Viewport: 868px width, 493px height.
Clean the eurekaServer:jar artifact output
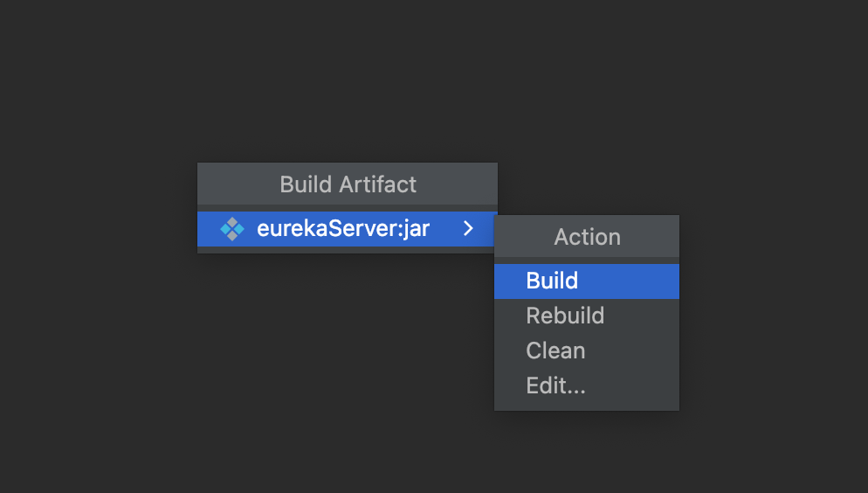586,351
